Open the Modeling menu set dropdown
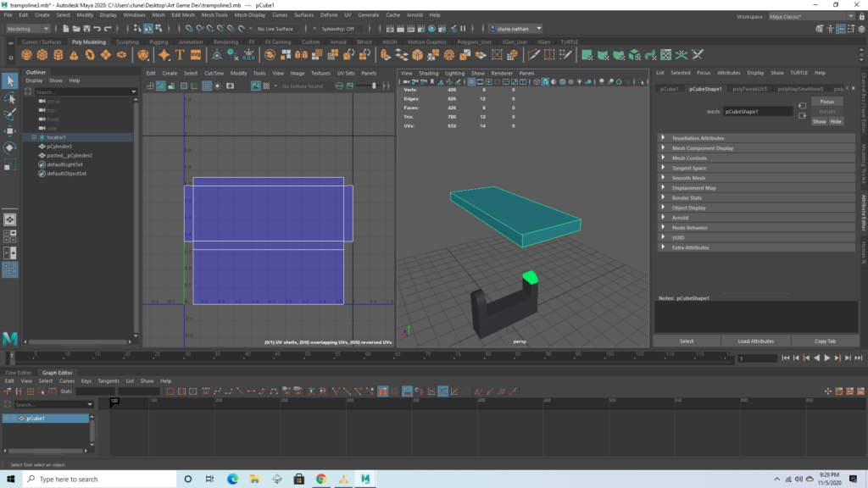 click(x=30, y=28)
